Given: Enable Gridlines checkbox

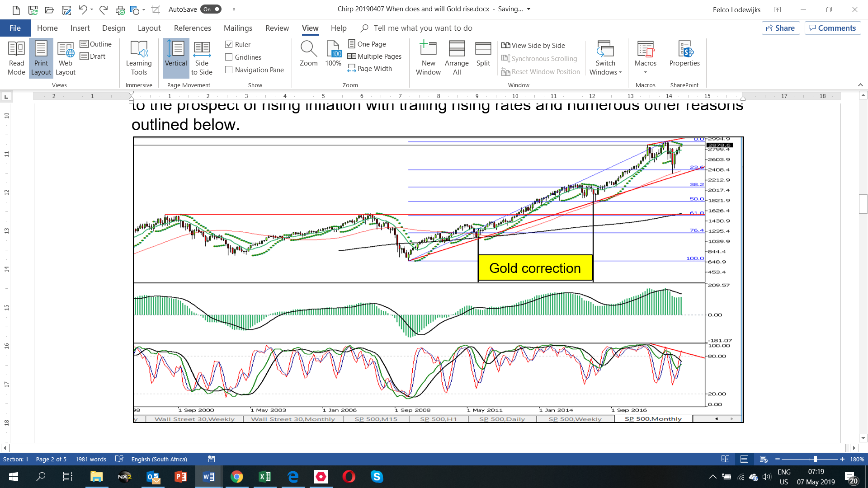Looking at the screenshot, I should 229,57.
